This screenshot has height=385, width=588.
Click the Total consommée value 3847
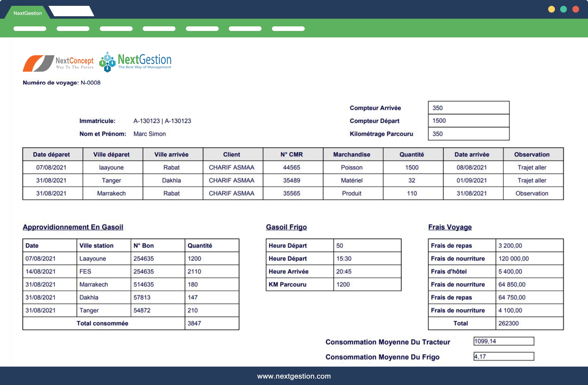(194, 323)
